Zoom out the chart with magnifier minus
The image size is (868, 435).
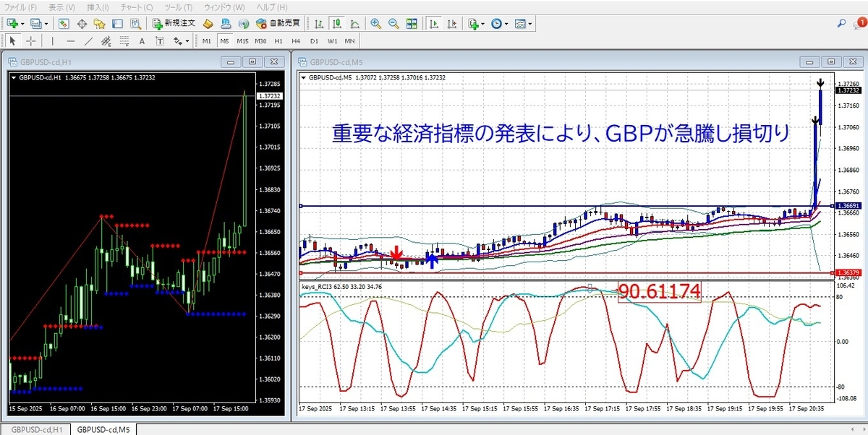(x=394, y=24)
